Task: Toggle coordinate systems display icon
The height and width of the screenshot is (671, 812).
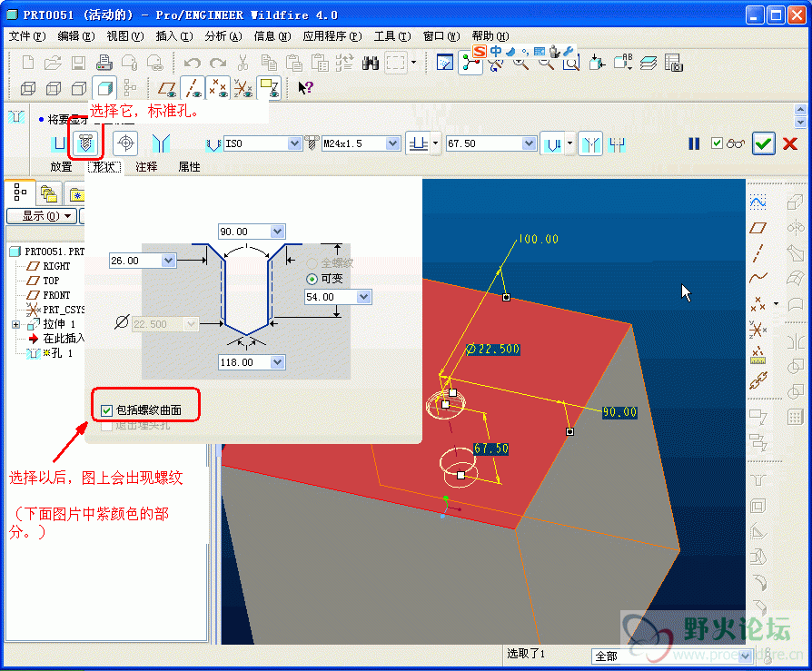Action: coord(243,88)
